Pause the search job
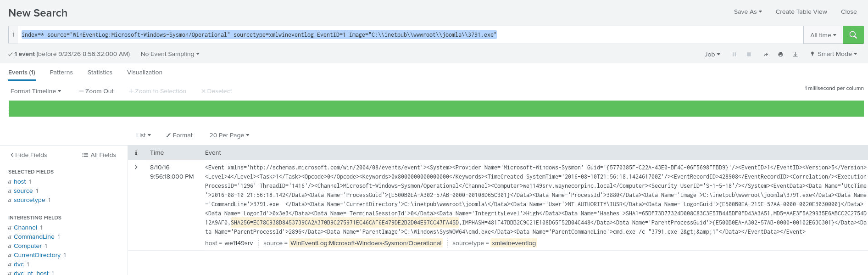The width and height of the screenshot is (868, 275). pos(734,54)
